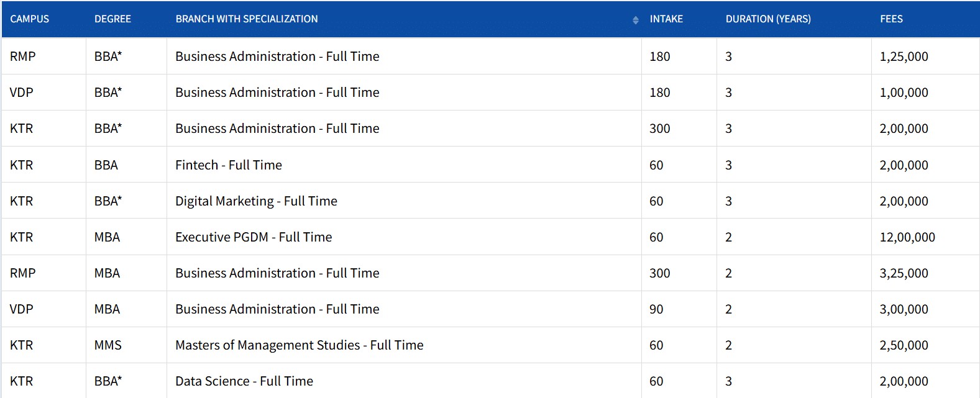
Task: Click the CAMPUS column header
Action: click(x=29, y=19)
